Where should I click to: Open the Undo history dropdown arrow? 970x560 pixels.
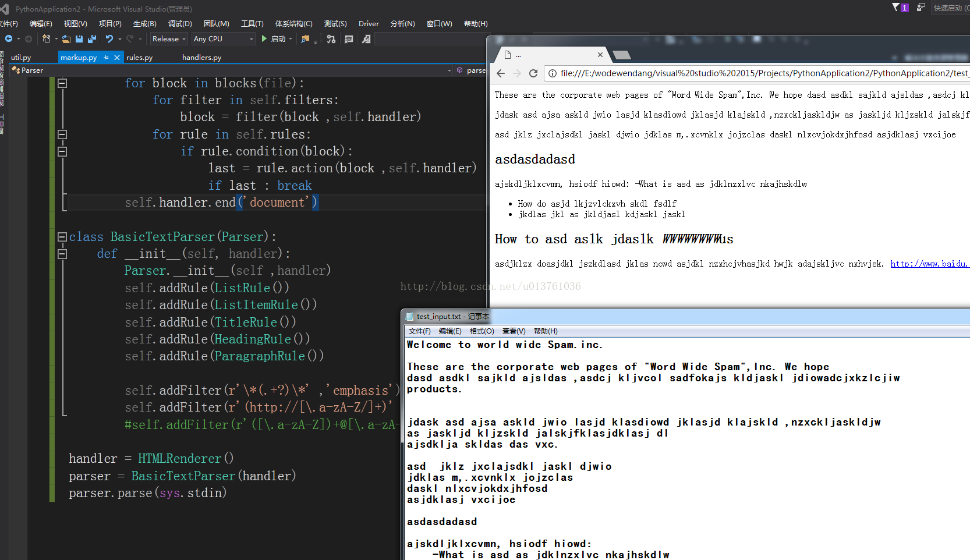pos(119,39)
